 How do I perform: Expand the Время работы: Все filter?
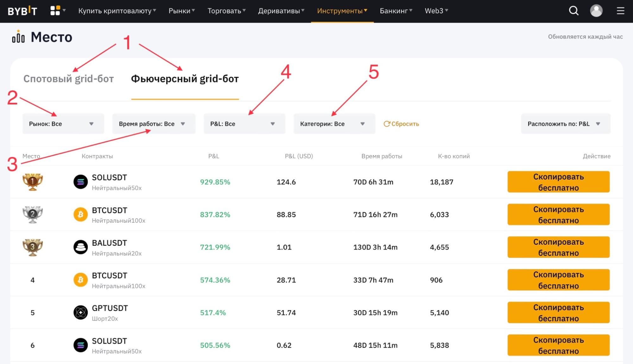click(x=154, y=124)
